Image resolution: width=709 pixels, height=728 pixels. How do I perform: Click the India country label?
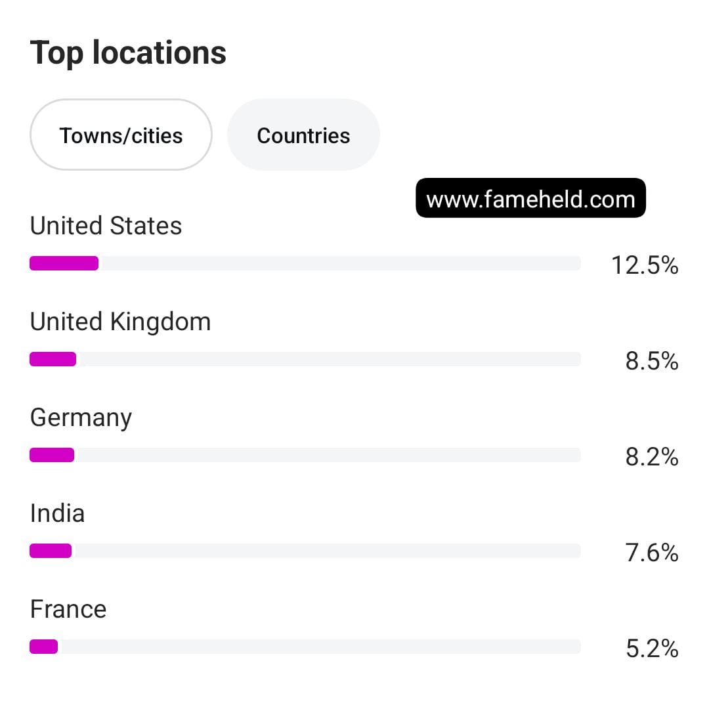point(57,513)
